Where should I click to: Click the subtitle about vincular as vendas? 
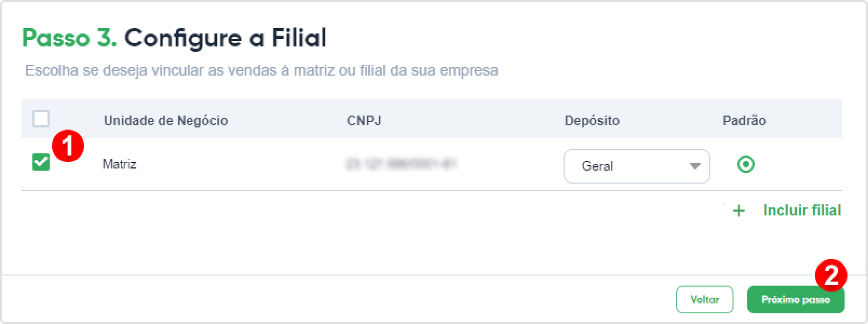(x=261, y=71)
